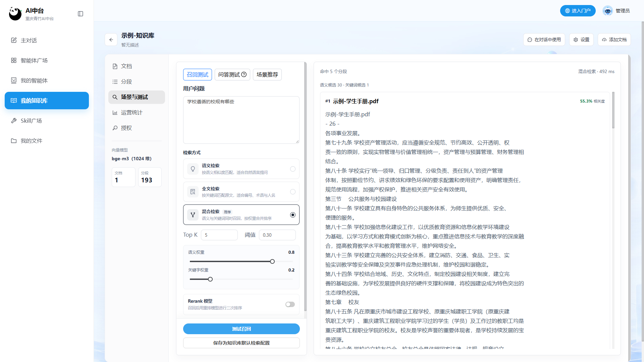Adjust the 关键字权重 slider handle
644x362 pixels.
(x=210, y=279)
